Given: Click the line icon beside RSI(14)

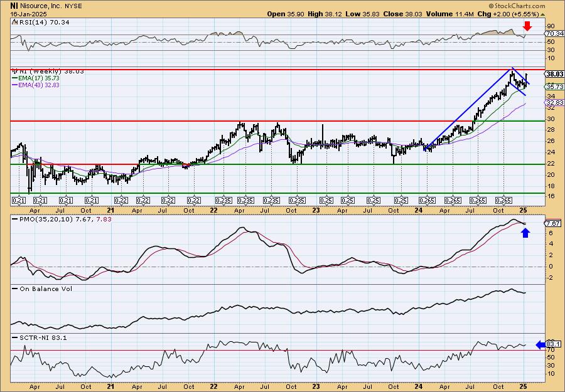Looking at the screenshot, I should (14, 22).
